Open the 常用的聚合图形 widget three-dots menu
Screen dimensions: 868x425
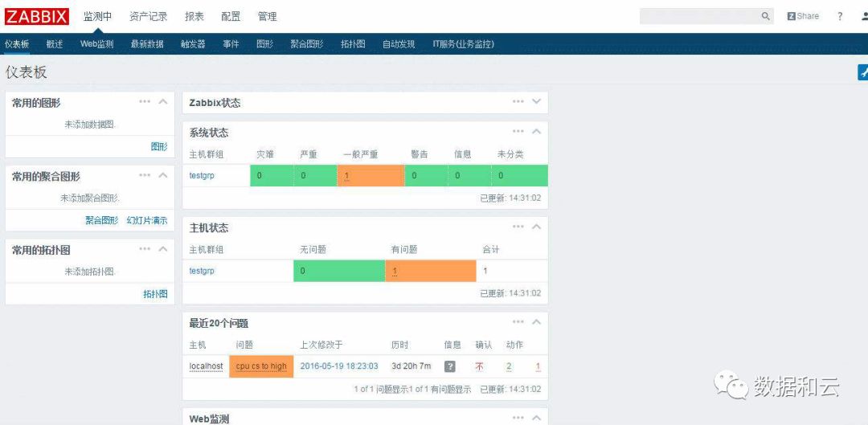(145, 175)
